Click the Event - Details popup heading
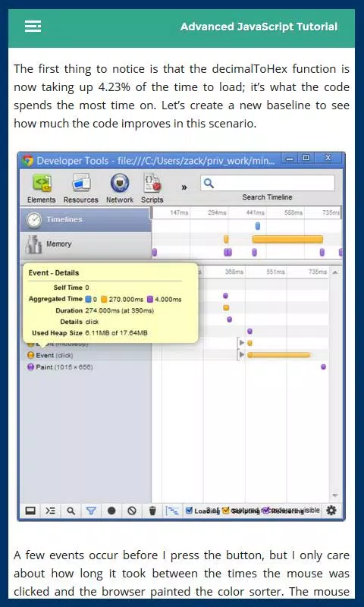 pyautogui.click(x=54, y=273)
